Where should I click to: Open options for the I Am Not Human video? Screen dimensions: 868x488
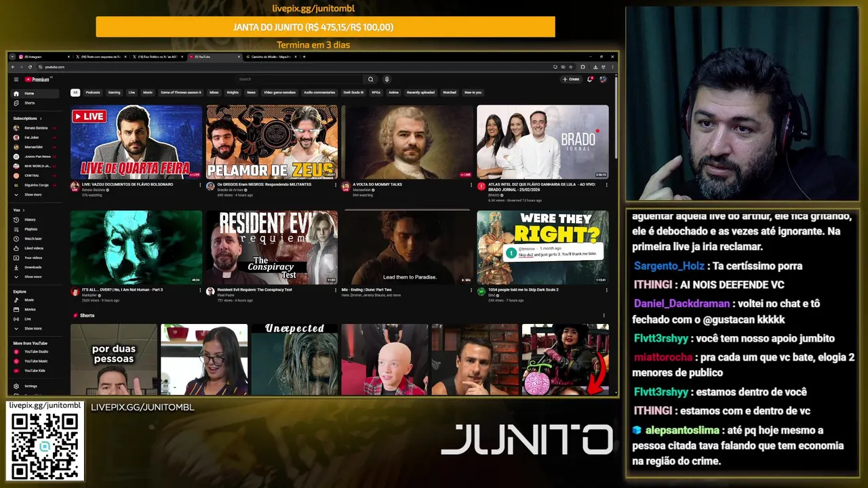click(x=200, y=290)
